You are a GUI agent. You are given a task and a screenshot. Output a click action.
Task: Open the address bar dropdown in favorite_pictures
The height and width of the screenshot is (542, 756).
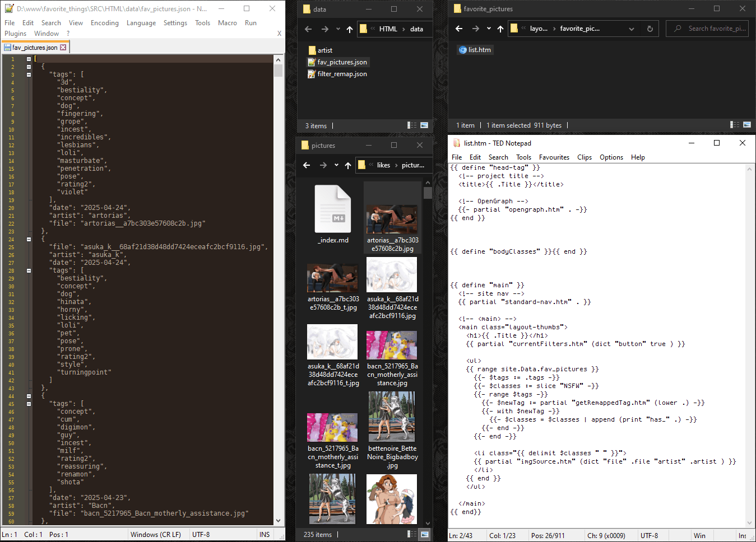(x=632, y=29)
